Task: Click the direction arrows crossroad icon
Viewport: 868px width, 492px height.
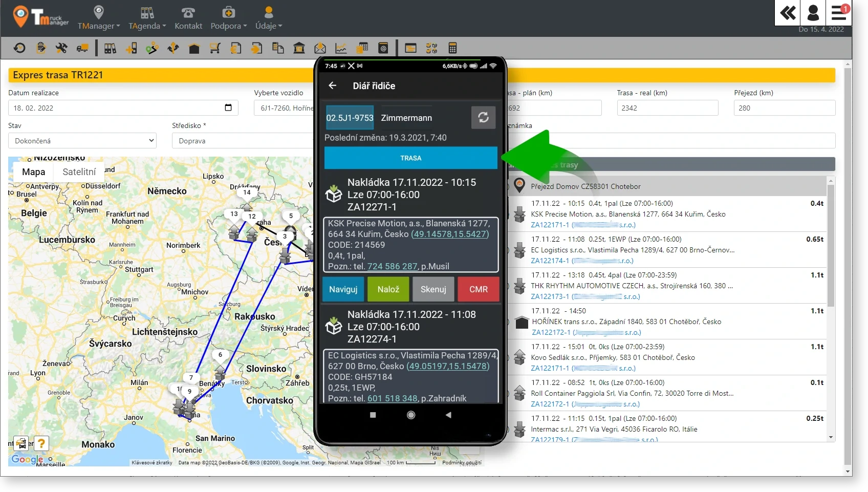Action: 173,48
